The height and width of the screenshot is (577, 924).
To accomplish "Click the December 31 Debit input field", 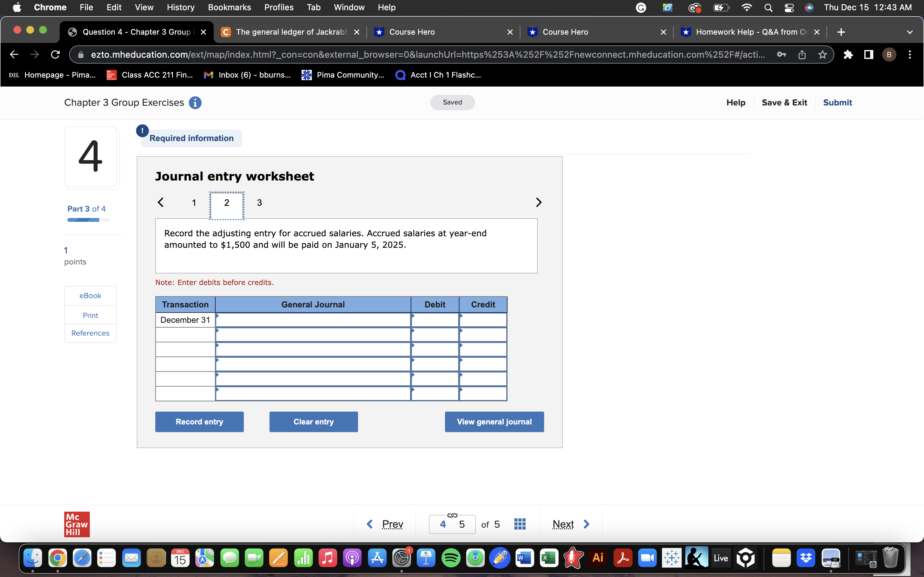I will coord(435,320).
